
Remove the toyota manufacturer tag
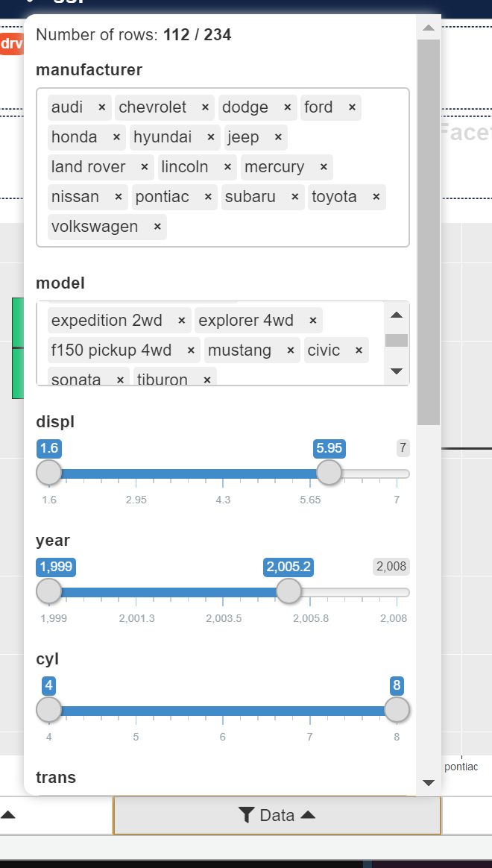coord(376,197)
